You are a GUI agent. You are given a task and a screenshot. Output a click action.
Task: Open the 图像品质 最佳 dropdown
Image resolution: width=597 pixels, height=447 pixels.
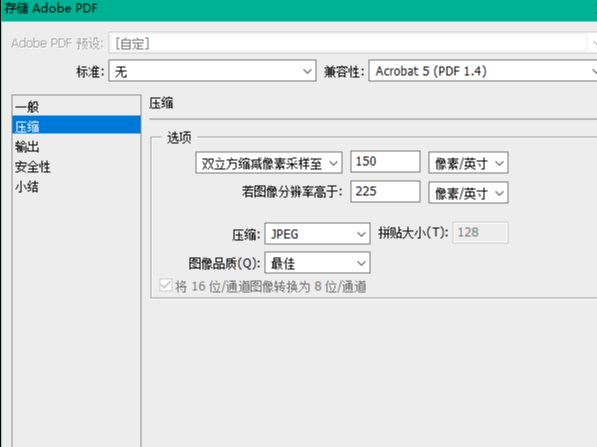tap(318, 263)
